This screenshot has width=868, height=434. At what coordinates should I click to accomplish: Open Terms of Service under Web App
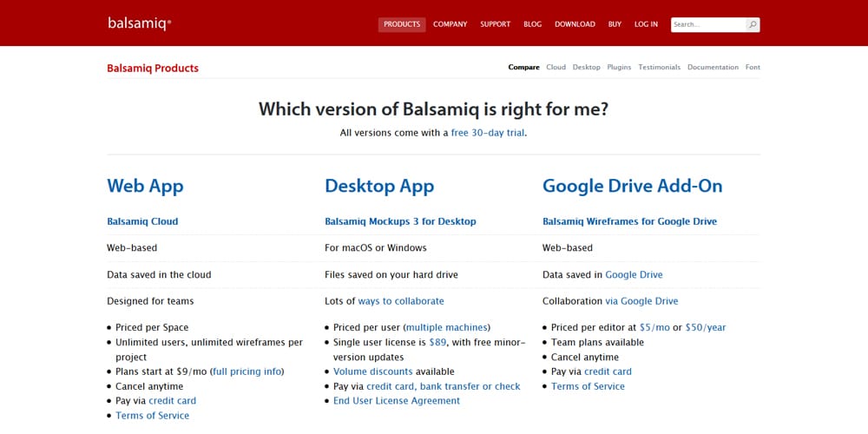152,416
